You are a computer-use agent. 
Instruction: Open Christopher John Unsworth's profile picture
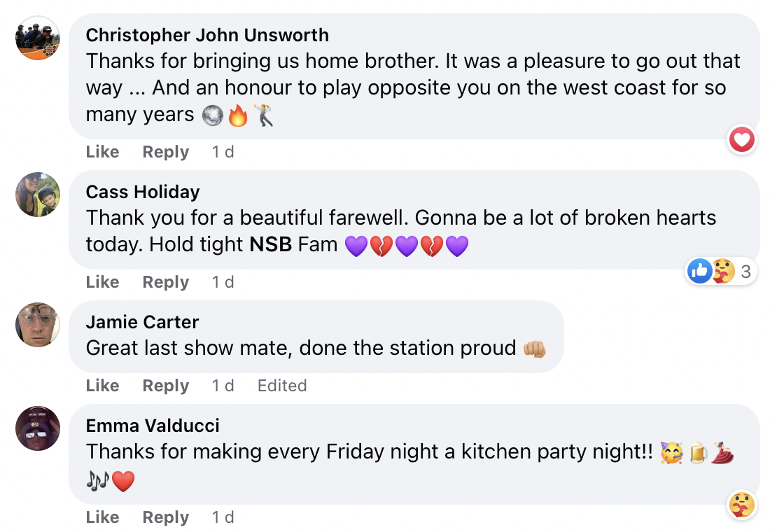pyautogui.click(x=38, y=38)
